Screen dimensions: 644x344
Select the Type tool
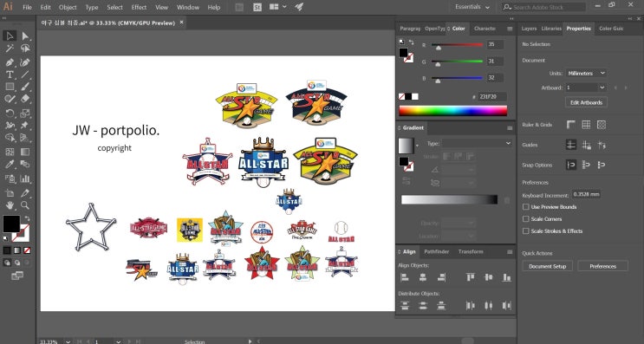10,75
